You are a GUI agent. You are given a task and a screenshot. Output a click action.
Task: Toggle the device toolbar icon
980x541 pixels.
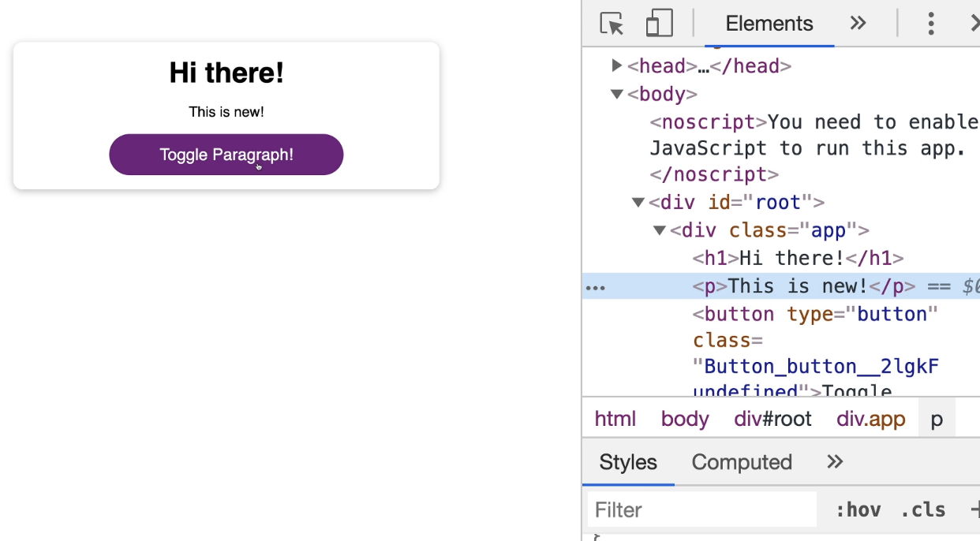coord(660,23)
